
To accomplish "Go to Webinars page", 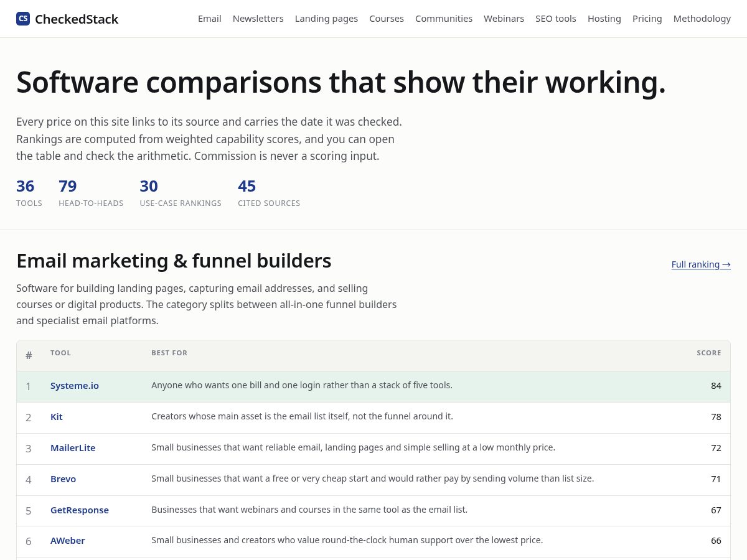I will pos(504,19).
